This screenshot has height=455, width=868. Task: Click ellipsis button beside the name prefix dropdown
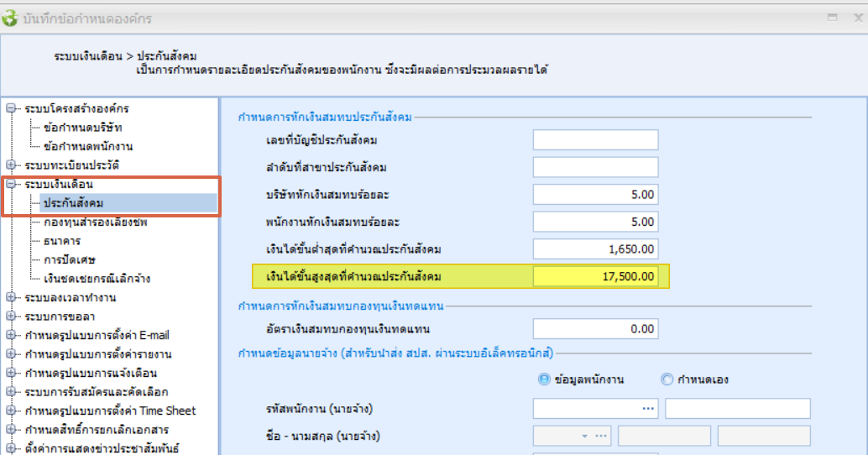pos(601,437)
